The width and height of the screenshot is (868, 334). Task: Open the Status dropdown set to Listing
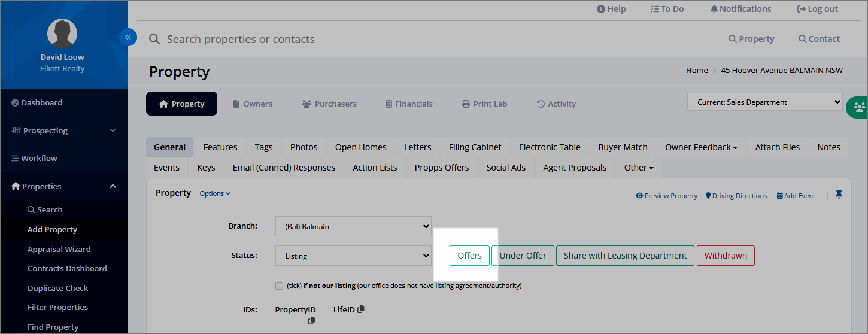pyautogui.click(x=353, y=256)
